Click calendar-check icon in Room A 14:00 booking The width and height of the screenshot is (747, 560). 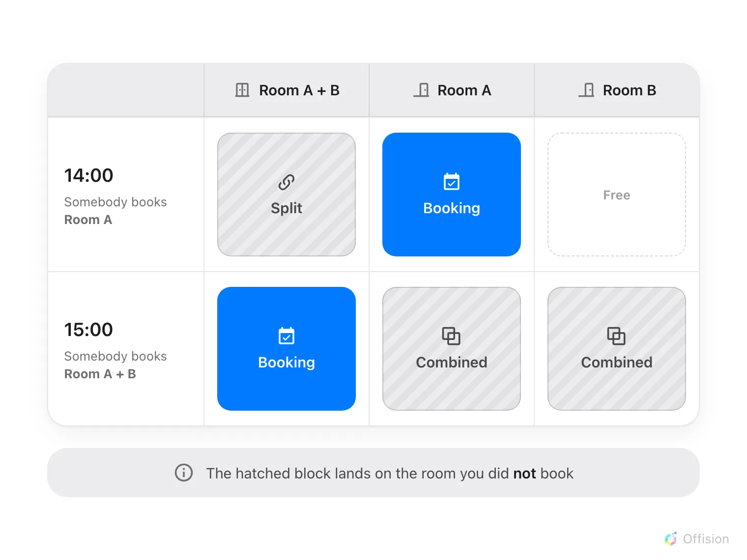pos(452,182)
